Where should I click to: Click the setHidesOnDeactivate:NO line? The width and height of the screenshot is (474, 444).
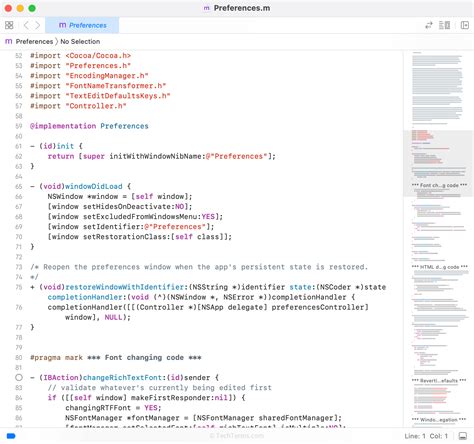[x=120, y=207]
